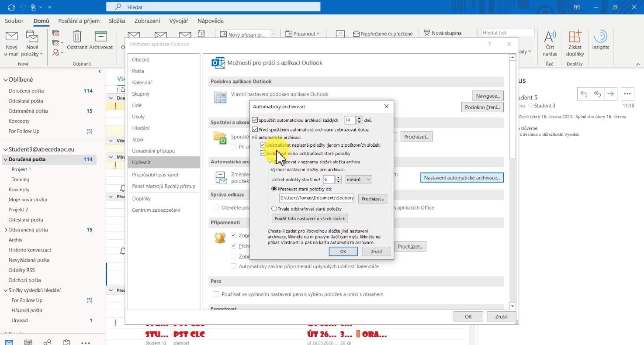This screenshot has width=644, height=345.
Task: Switch to Posílání a příjem tab
Action: [79, 21]
